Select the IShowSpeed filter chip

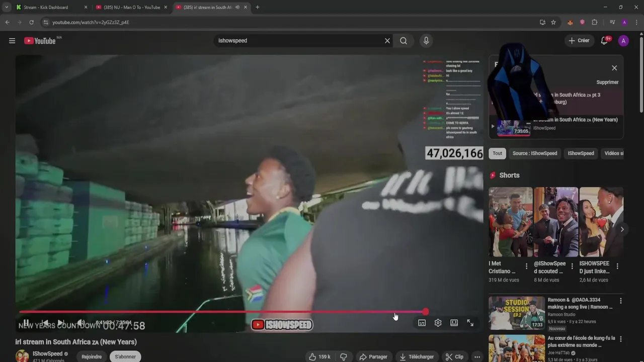pyautogui.click(x=581, y=153)
